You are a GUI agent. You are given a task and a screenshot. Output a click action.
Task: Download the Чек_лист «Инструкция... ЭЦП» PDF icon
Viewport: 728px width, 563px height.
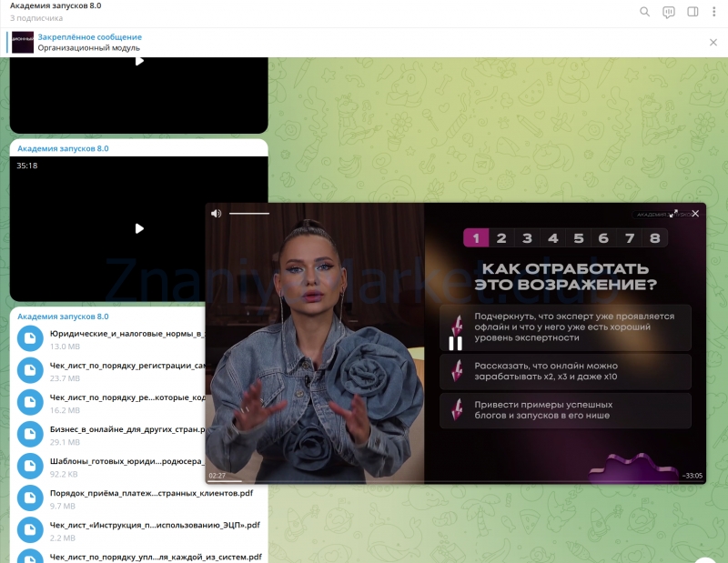click(31, 528)
